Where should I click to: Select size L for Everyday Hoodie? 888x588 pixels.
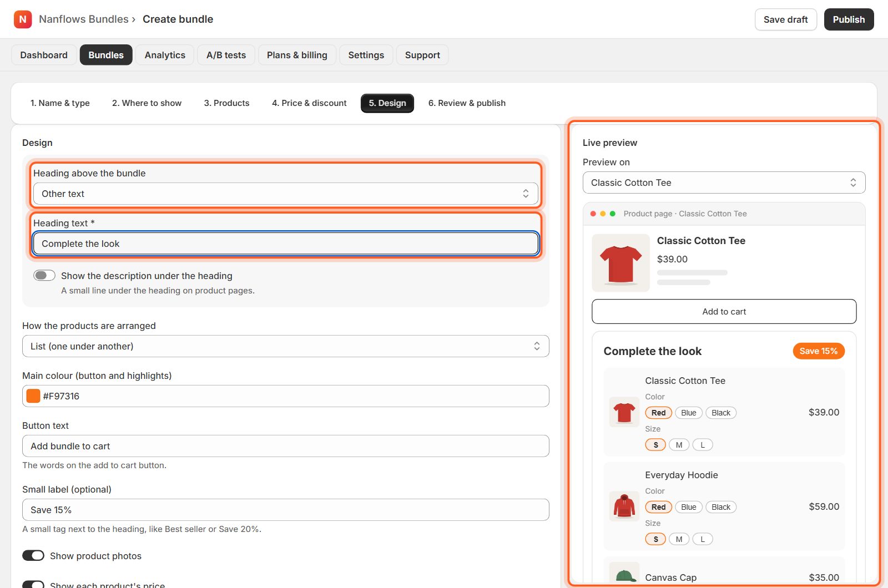point(703,539)
